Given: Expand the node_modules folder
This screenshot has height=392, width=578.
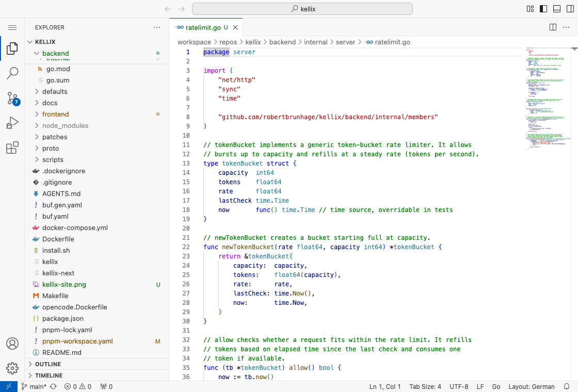Looking at the screenshot, I should click(97, 126).
